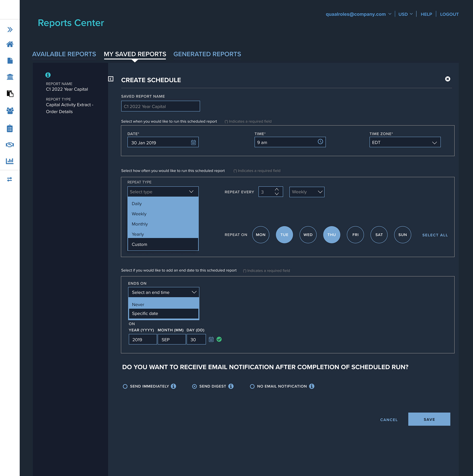The image size is (473, 476).
Task: Close the Create Schedule panel
Action: (x=448, y=79)
